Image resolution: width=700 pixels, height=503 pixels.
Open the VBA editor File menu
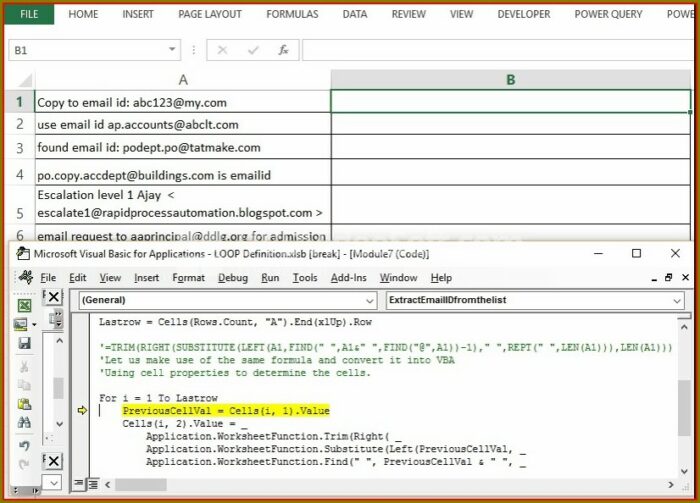[x=48, y=278]
